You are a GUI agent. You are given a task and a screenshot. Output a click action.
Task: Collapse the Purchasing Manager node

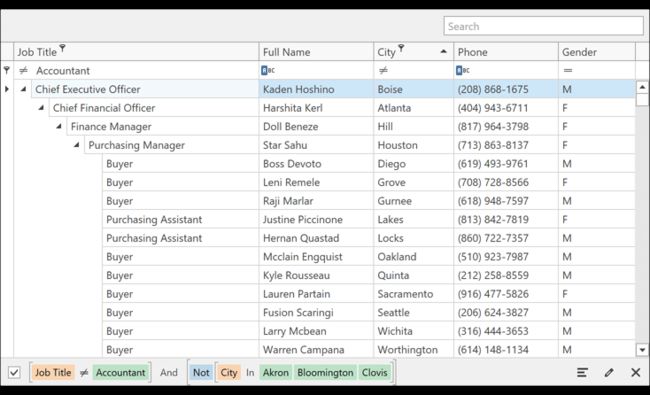(77, 145)
